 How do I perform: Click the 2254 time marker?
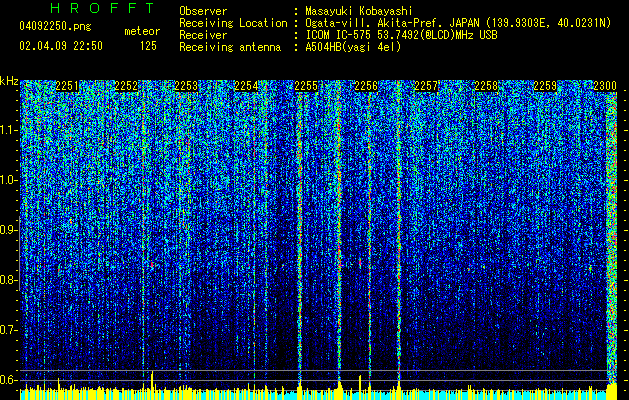tap(246, 86)
